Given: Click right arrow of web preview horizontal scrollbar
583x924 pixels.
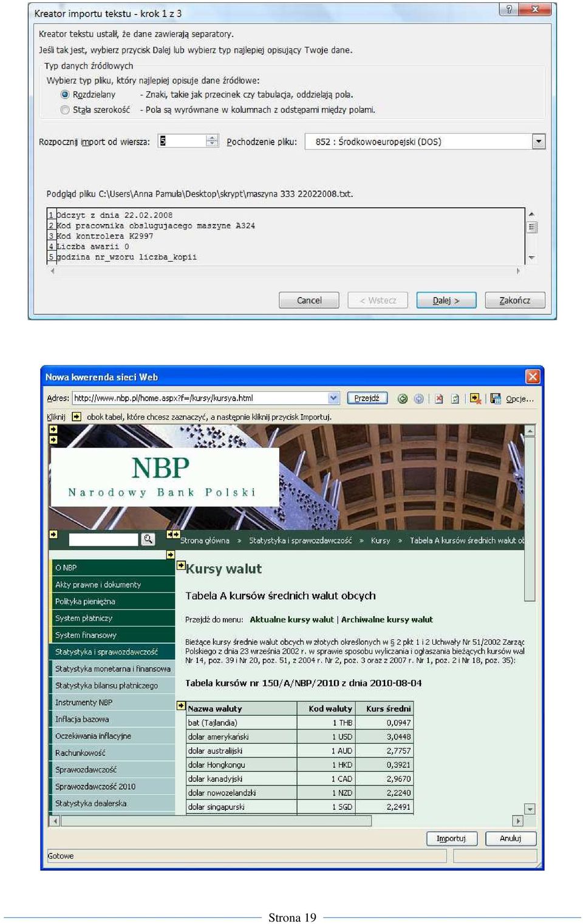Looking at the screenshot, I should point(518,821).
